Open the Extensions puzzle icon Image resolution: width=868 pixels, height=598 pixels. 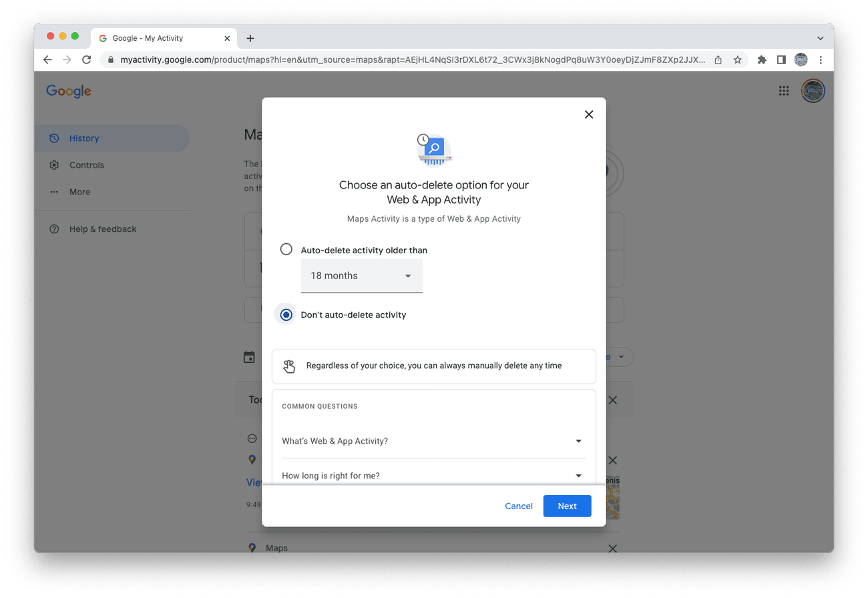coord(762,60)
